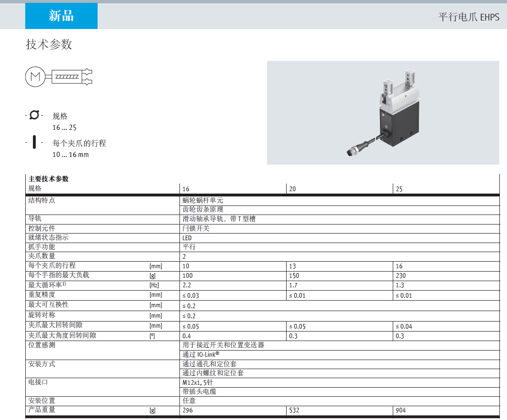Click the [°] unit label
This screenshot has width=507, height=420.
(x=152, y=336)
